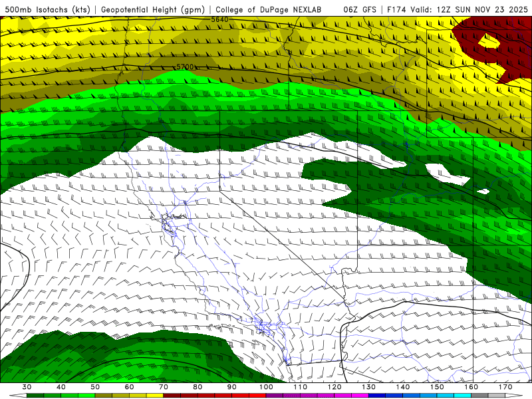Click the colorbar value 170
532x399 pixels.
(x=505, y=387)
